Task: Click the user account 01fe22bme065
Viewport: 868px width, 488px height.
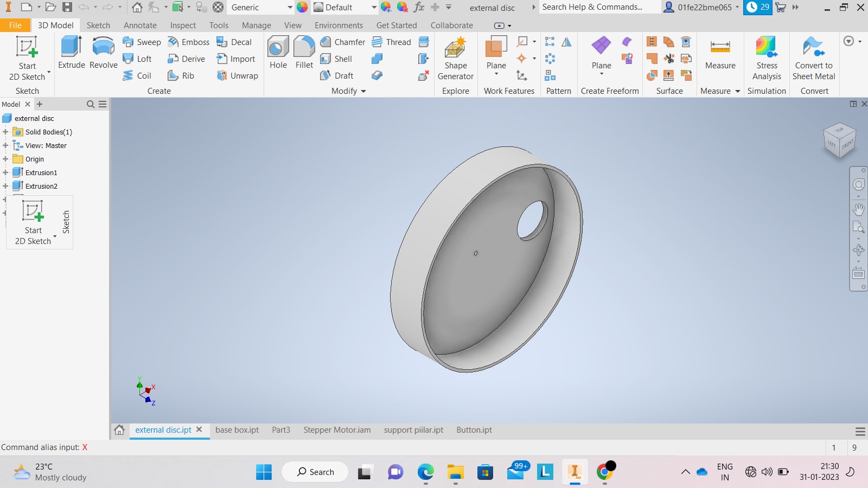Action: [x=701, y=7]
